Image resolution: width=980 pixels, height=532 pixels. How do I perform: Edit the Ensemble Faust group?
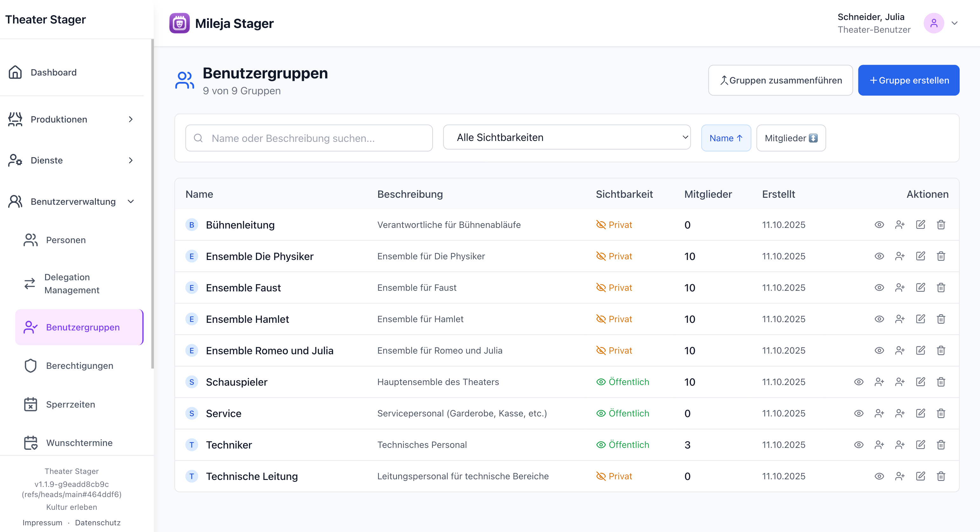pyautogui.click(x=920, y=288)
